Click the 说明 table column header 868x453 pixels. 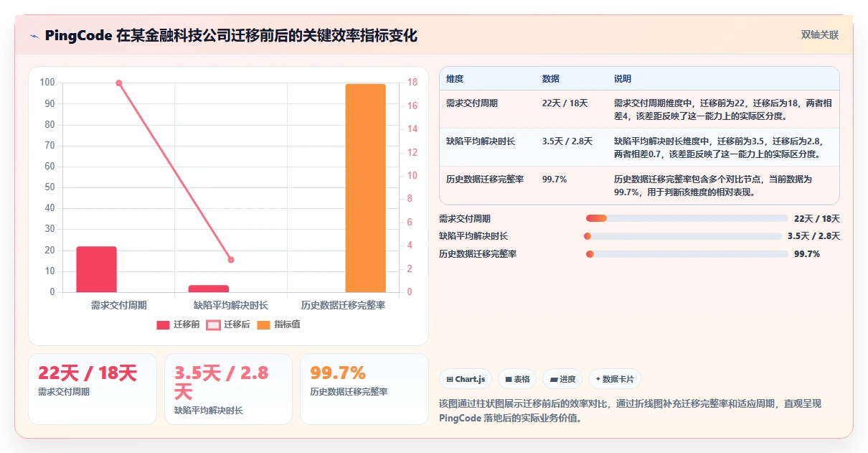[x=623, y=78]
